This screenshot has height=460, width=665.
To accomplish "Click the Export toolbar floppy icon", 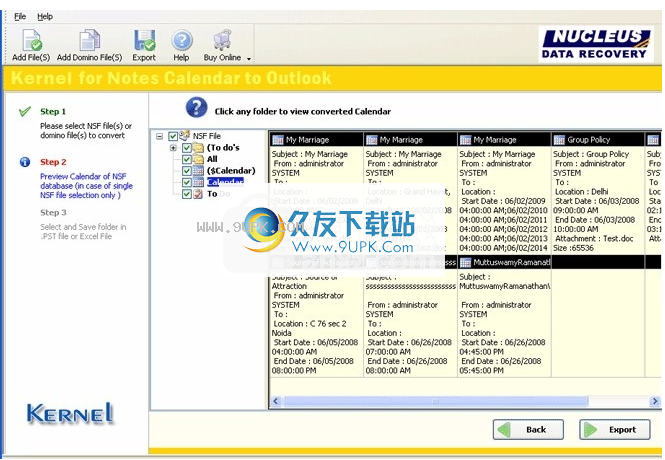I will tap(144, 40).
